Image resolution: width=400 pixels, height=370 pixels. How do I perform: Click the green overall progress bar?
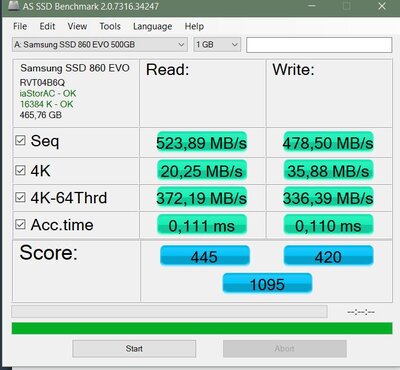pyautogui.click(x=202, y=328)
